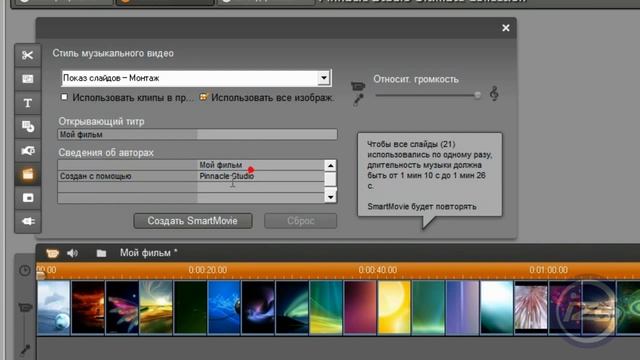Click the microphone track icon at bottom left

[25, 349]
